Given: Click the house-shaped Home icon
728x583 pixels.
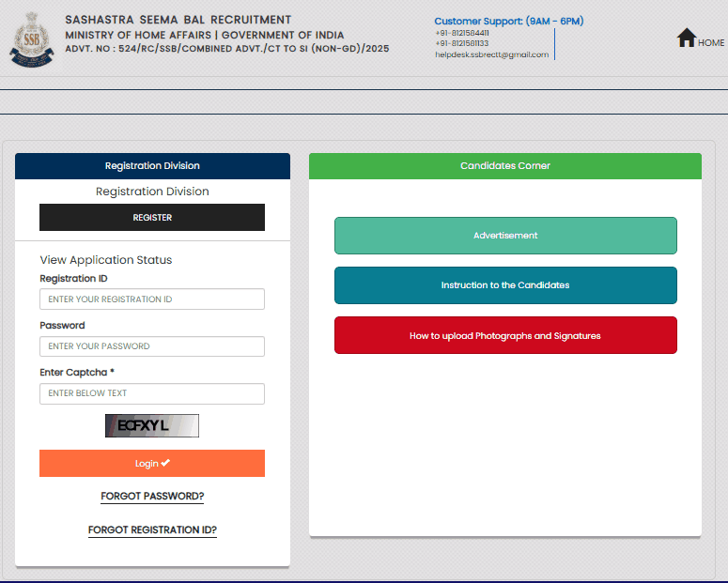Looking at the screenshot, I should point(687,38).
